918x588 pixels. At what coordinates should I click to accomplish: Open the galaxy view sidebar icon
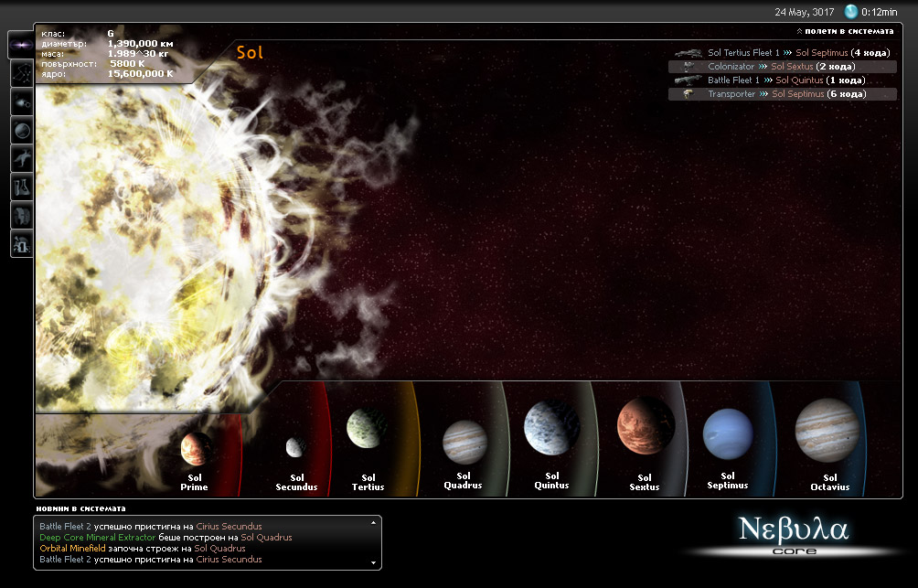pos(21,44)
